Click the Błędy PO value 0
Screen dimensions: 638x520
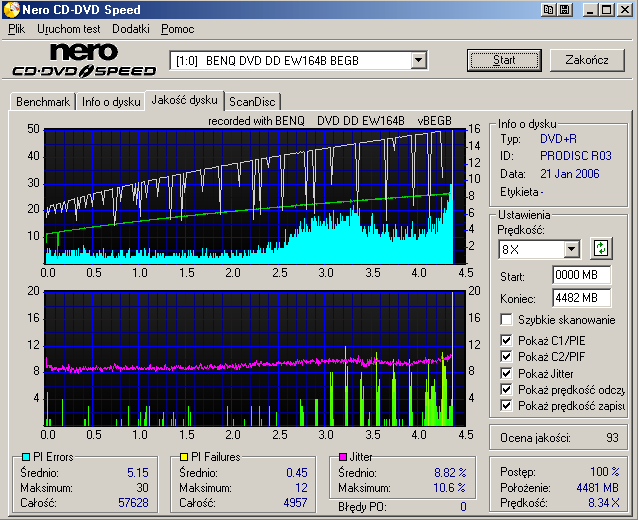(x=463, y=507)
